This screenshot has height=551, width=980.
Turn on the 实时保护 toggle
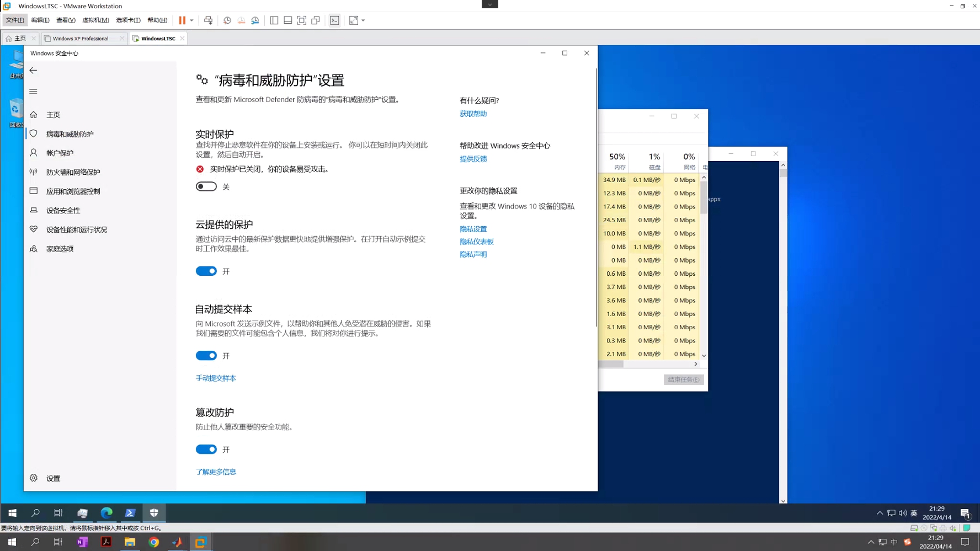[x=206, y=186]
